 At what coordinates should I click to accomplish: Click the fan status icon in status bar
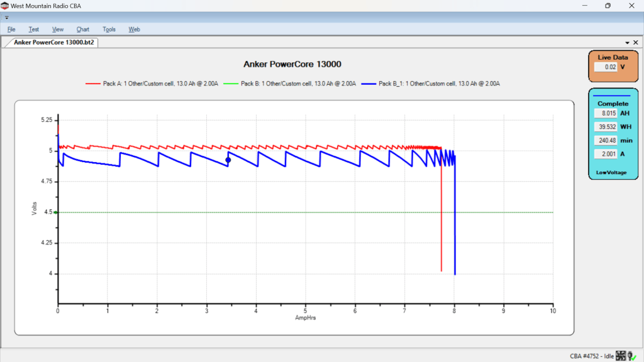621,356
